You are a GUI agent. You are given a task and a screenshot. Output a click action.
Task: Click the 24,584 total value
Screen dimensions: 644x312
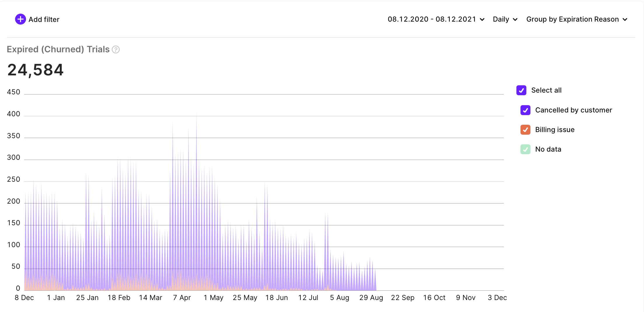35,70
